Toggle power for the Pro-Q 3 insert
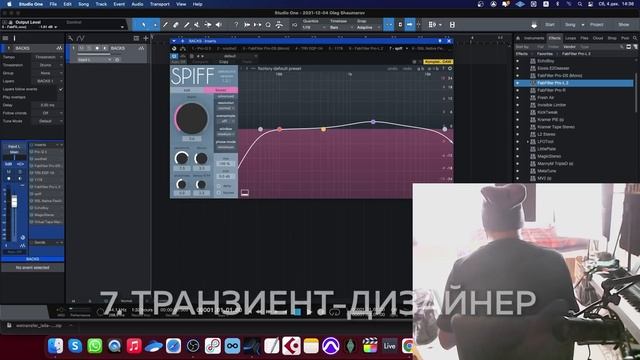 31,152
